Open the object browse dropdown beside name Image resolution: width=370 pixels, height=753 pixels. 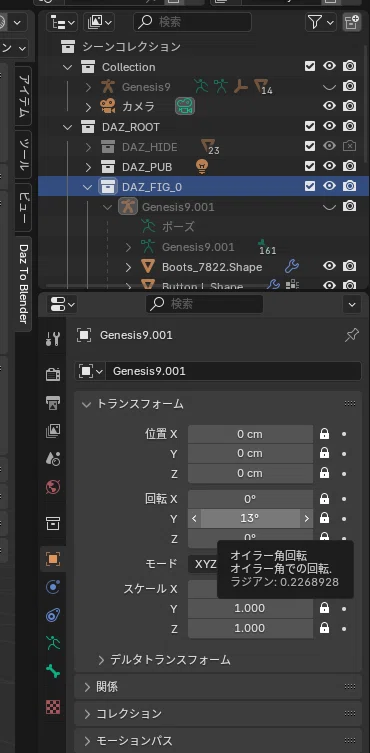point(90,371)
